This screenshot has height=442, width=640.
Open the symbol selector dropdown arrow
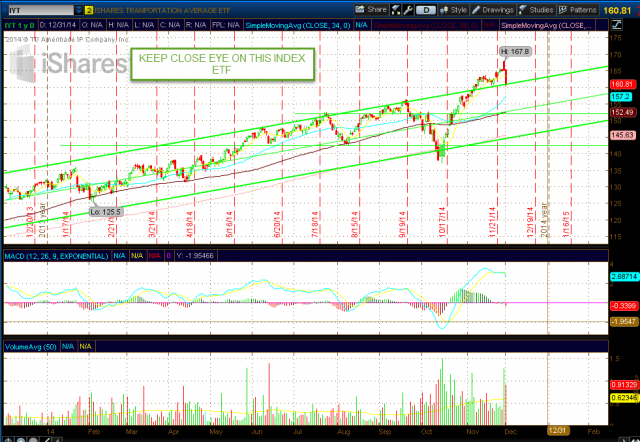(78, 10)
